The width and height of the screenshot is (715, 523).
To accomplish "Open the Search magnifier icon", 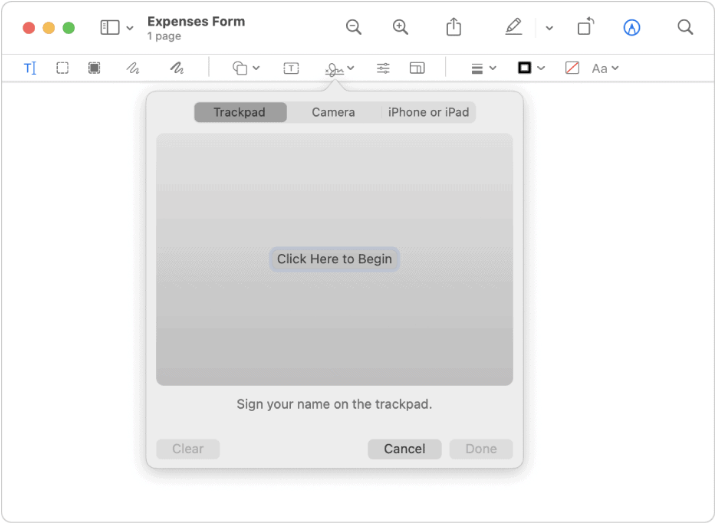I will pos(685,28).
